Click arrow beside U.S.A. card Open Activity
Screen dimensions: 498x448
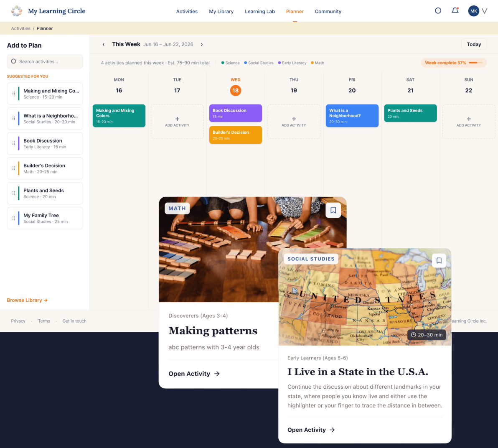pyautogui.click(x=332, y=430)
